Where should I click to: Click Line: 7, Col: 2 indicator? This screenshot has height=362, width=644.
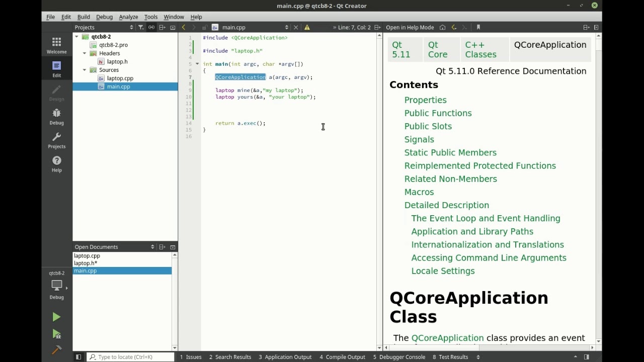coord(354,27)
